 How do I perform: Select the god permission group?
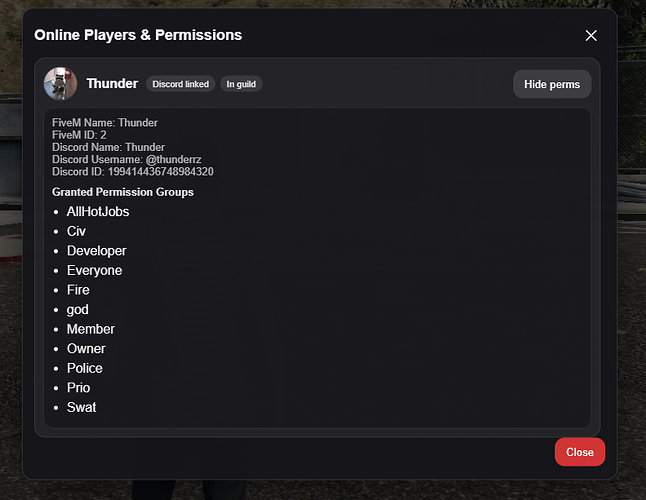[78, 310]
